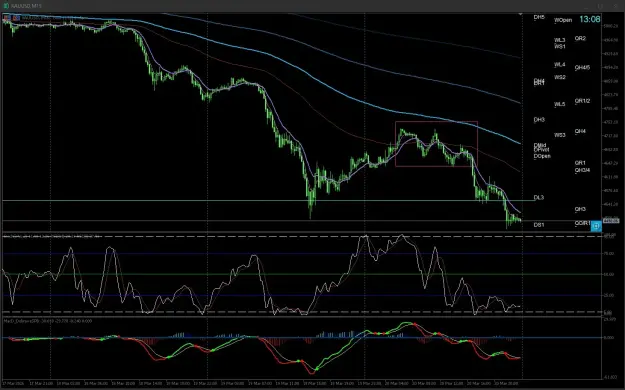625x390 pixels.
Task: Click the second small indicator icon atop the chart
Action: point(16,18)
